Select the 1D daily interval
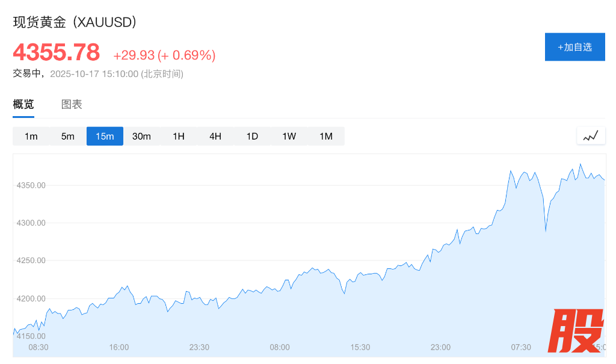 [x=252, y=136]
